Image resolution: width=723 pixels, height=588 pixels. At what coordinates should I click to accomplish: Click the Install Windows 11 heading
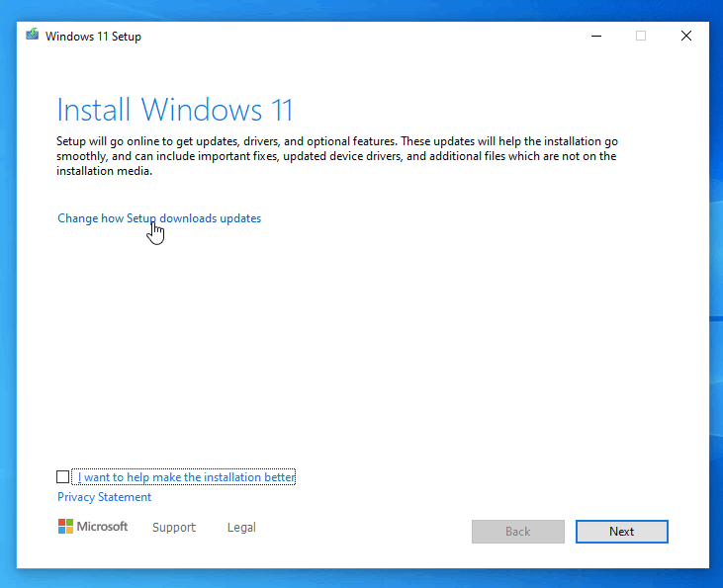175,110
